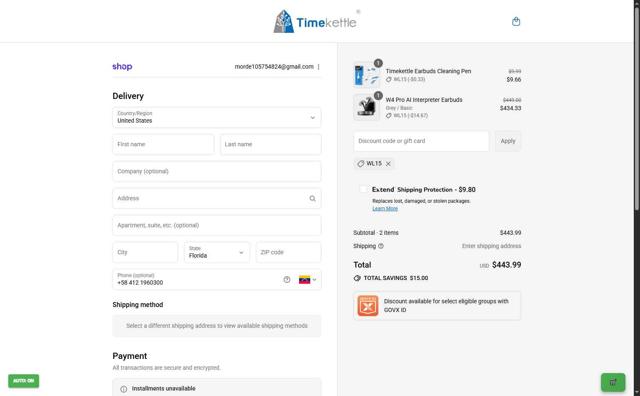Click the shipping methods notice box
This screenshot has height=396, width=640.
[x=217, y=326]
